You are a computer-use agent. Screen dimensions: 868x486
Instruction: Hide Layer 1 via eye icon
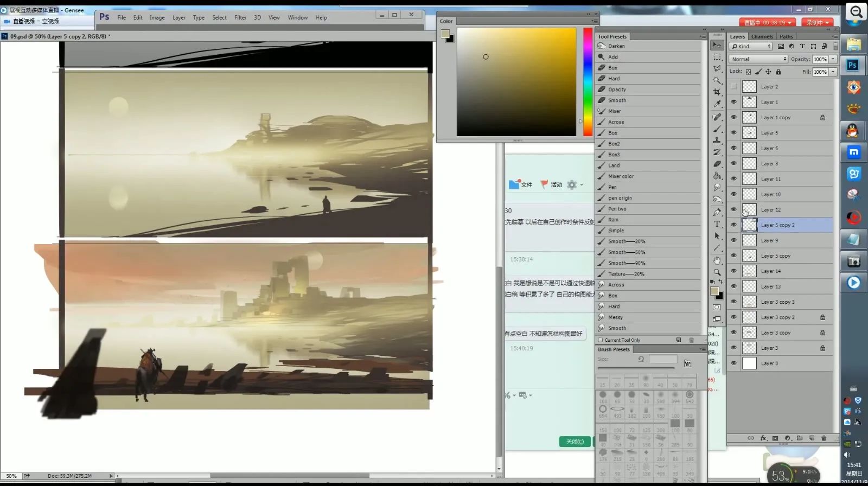(733, 102)
